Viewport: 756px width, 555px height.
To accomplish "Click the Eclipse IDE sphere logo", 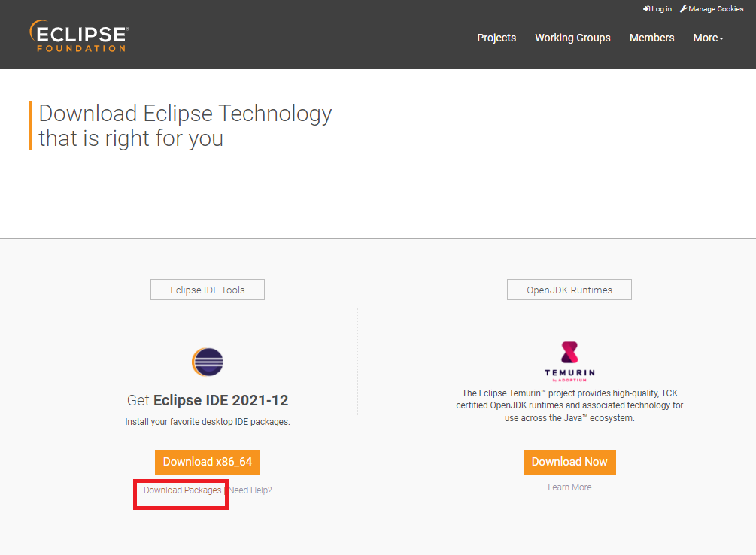I will [x=208, y=362].
